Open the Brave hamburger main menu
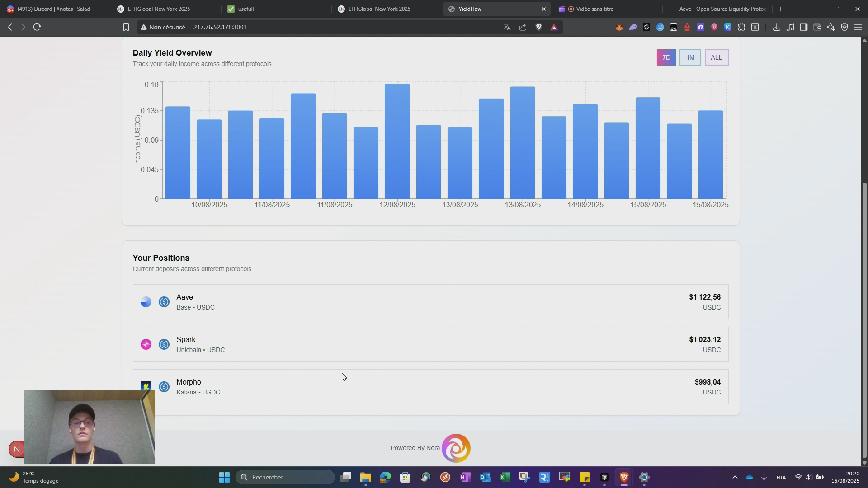This screenshot has height=488, width=868. point(858,27)
